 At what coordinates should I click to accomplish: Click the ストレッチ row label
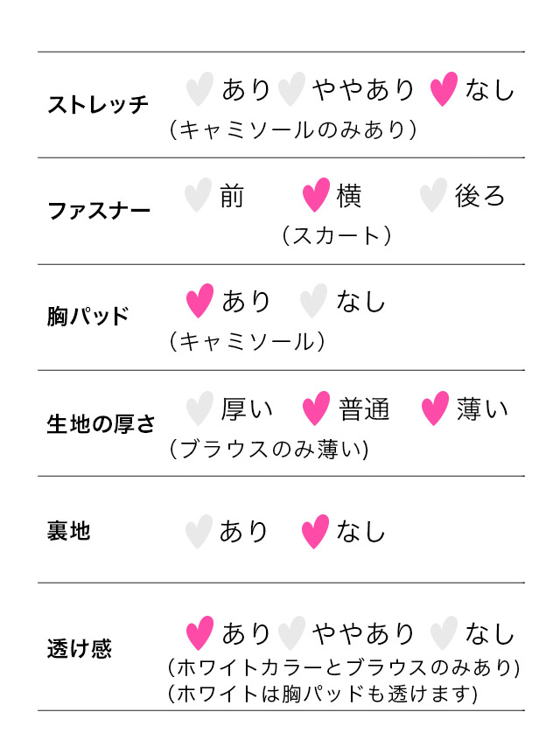point(98,105)
